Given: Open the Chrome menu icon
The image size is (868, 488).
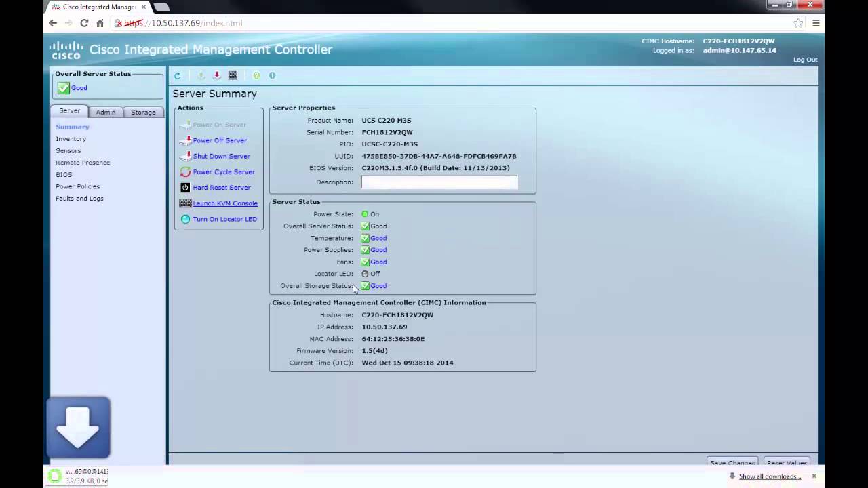Looking at the screenshot, I should pos(816,23).
